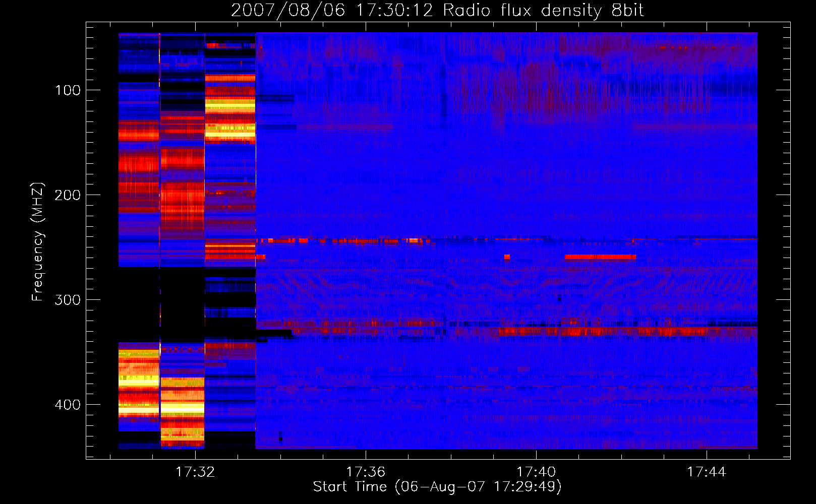This screenshot has height=504, width=816.
Task: Click the 17:44 time tick label
Action: (x=707, y=472)
